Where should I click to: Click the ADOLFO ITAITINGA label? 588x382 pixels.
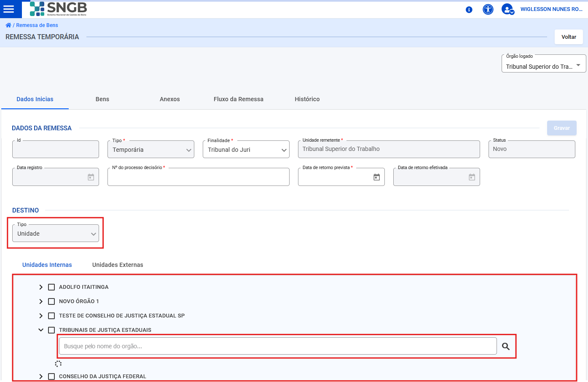[84, 287]
